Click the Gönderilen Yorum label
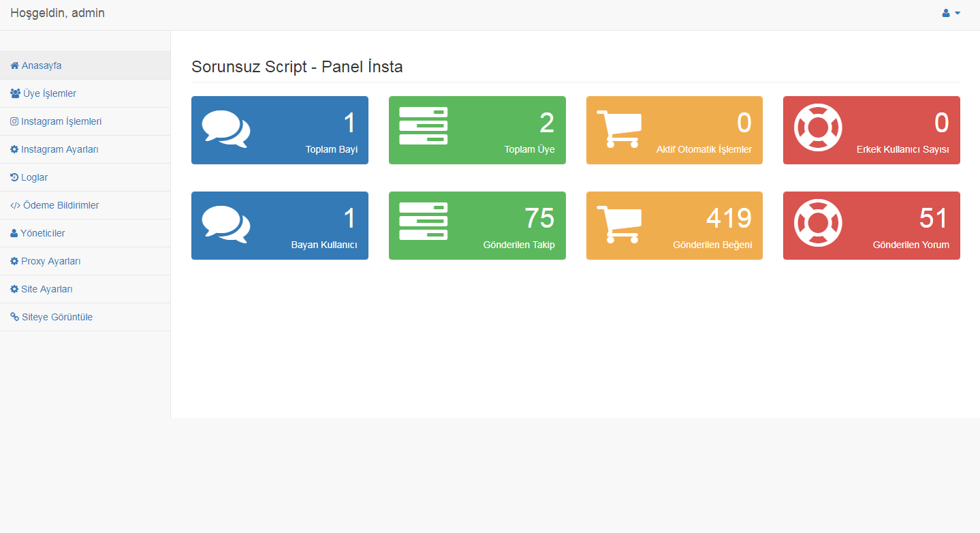The image size is (980, 533). [x=911, y=245]
